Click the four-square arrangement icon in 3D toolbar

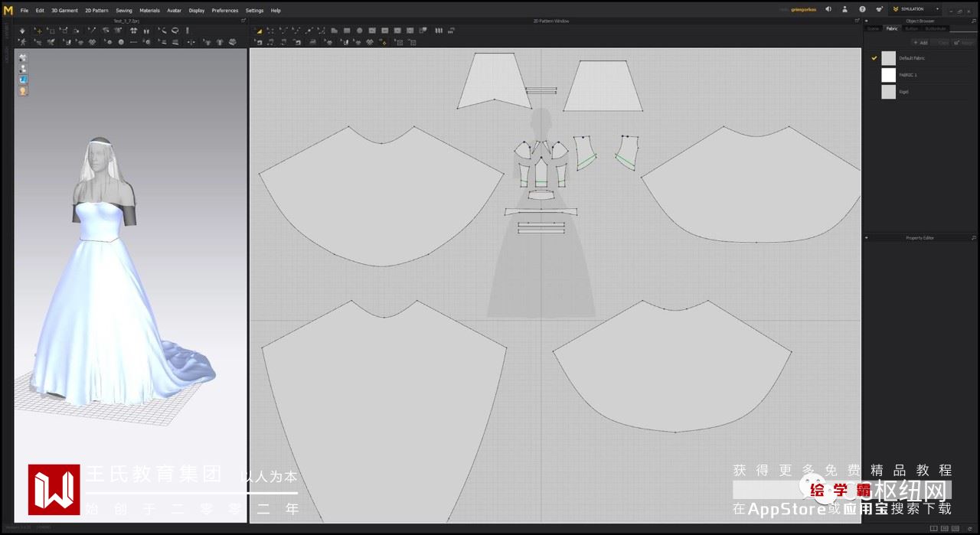(133, 31)
